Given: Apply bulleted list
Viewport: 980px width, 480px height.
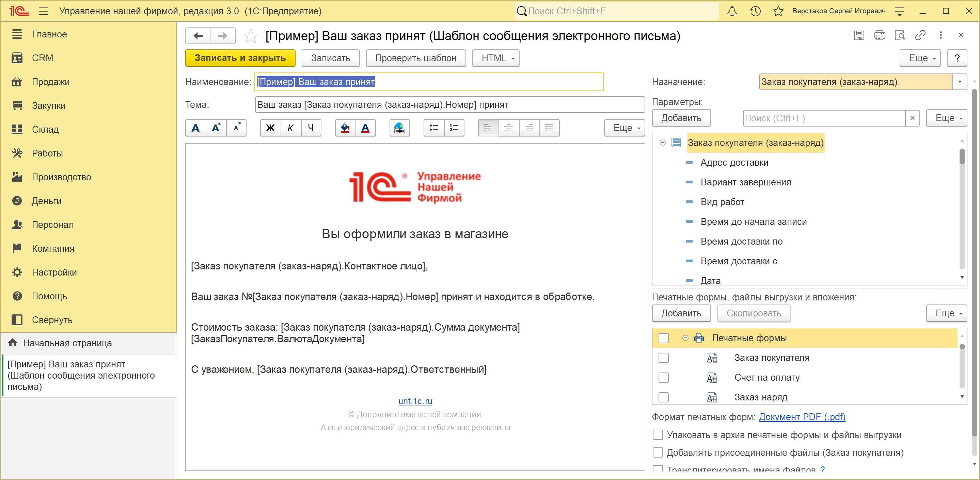Looking at the screenshot, I should click(434, 128).
